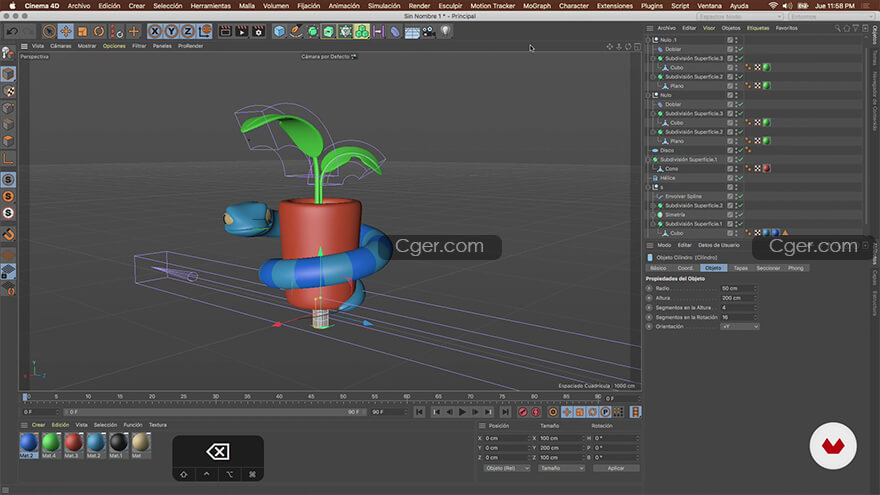Open Render Settings clapperboard with gear
880x495 pixels.
258,31
